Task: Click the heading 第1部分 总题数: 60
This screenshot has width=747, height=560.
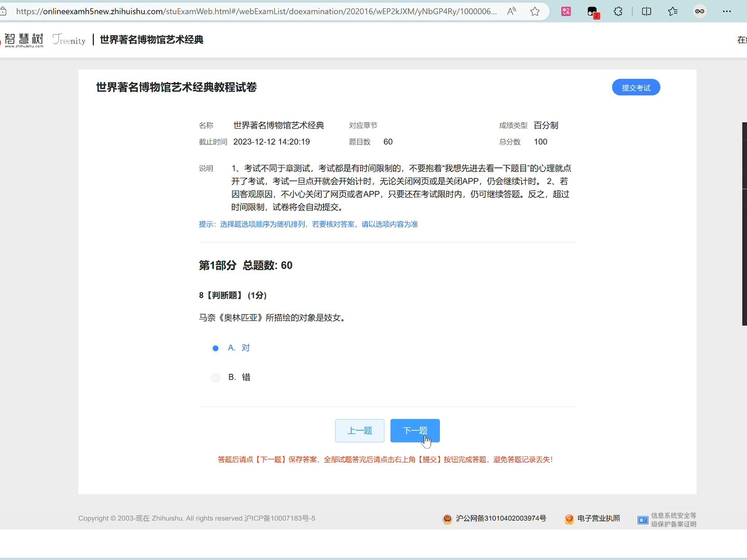Action: click(x=246, y=265)
